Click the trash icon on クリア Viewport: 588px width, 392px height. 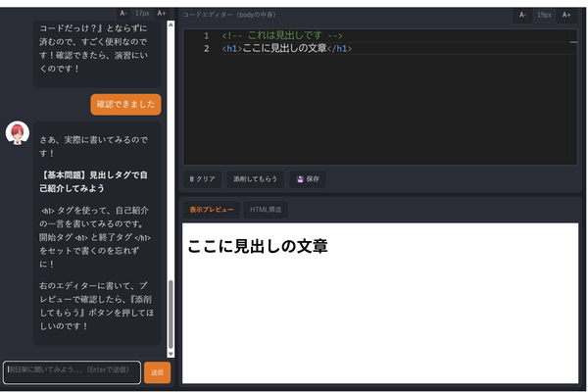[x=192, y=179]
